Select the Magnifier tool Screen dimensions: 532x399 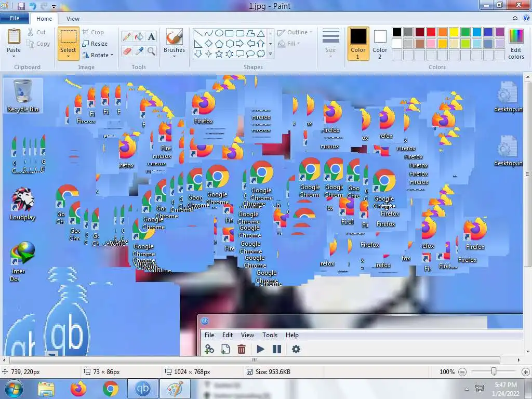point(151,51)
